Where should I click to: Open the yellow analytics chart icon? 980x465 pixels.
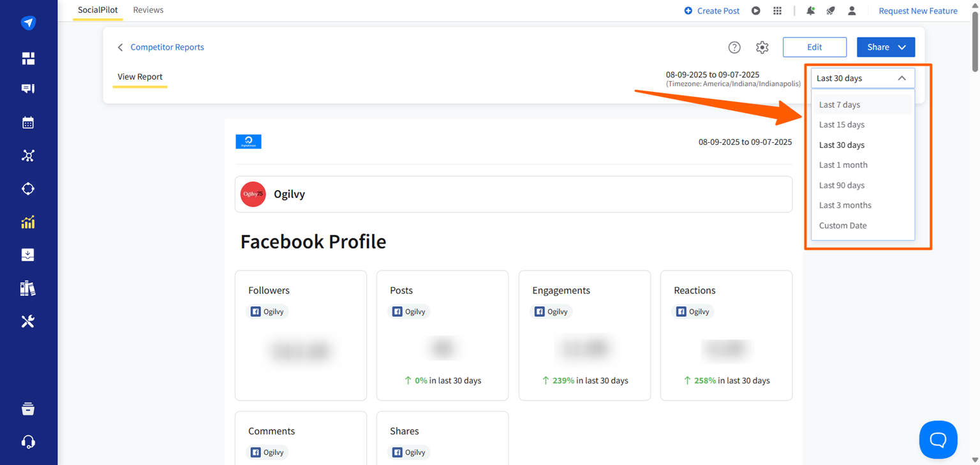(x=28, y=222)
